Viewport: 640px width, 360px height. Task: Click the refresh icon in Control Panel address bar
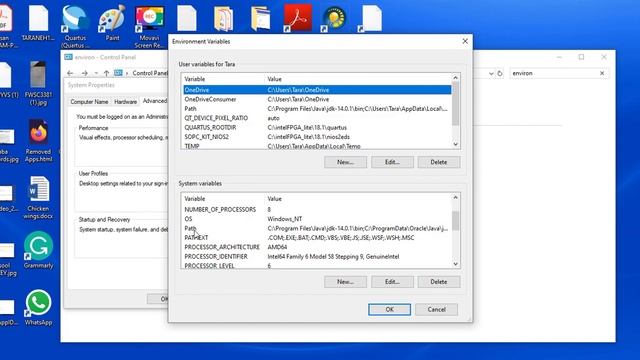click(x=500, y=73)
